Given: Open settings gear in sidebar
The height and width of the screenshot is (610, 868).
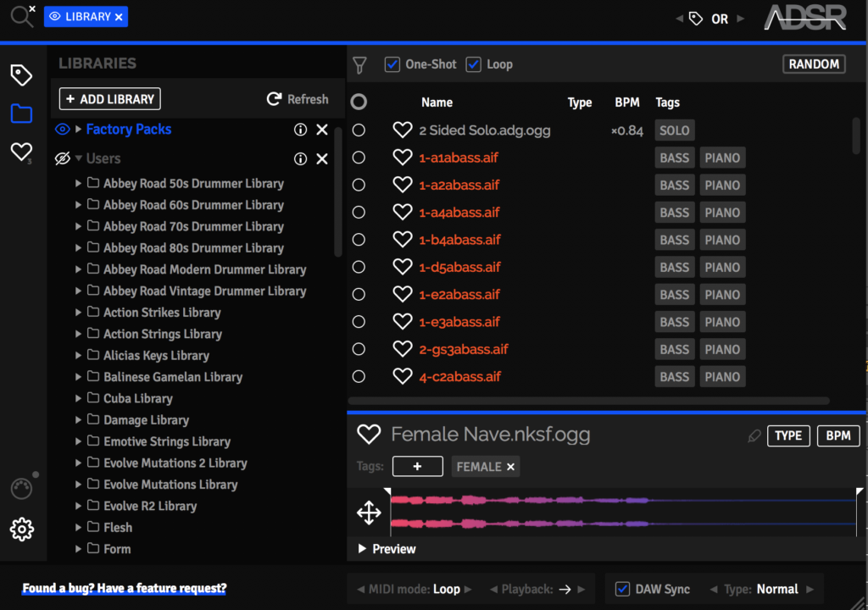Looking at the screenshot, I should (21, 530).
